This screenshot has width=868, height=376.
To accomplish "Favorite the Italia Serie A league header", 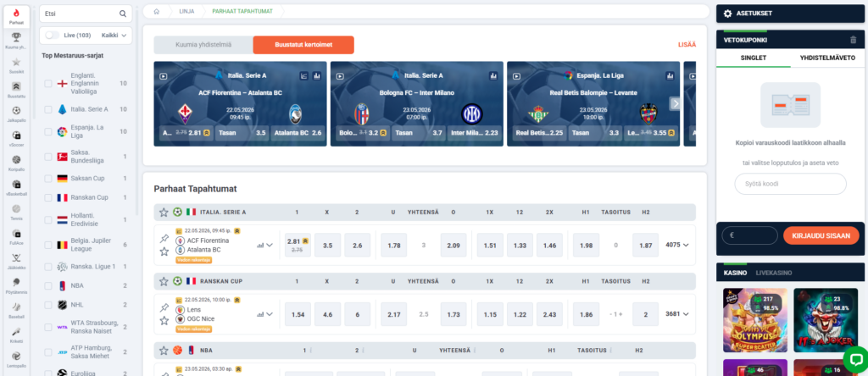I will coord(164,212).
